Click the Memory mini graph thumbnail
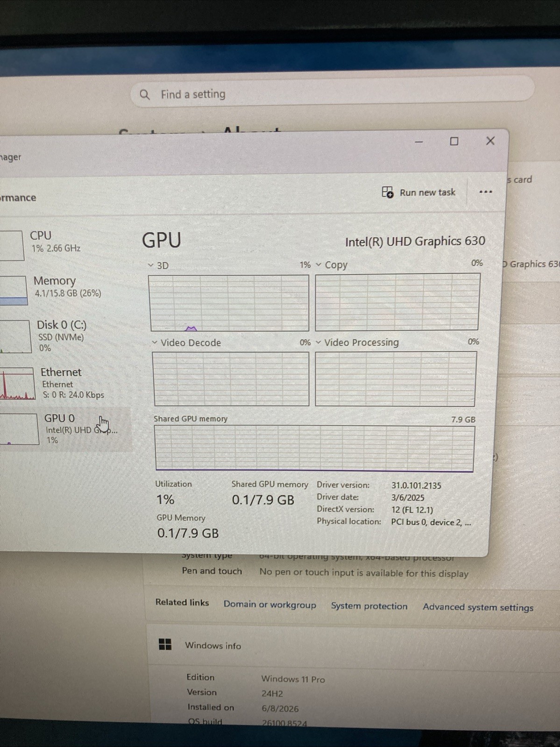560x747 pixels. click(13, 290)
